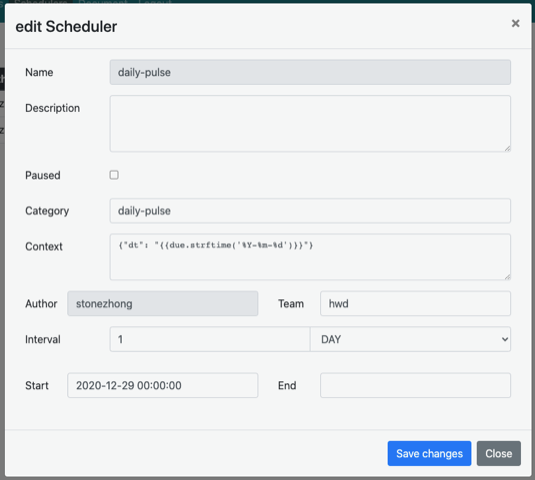Screen dimensions: 535x480
Task: Click the gray Close button
Action: click(x=498, y=453)
